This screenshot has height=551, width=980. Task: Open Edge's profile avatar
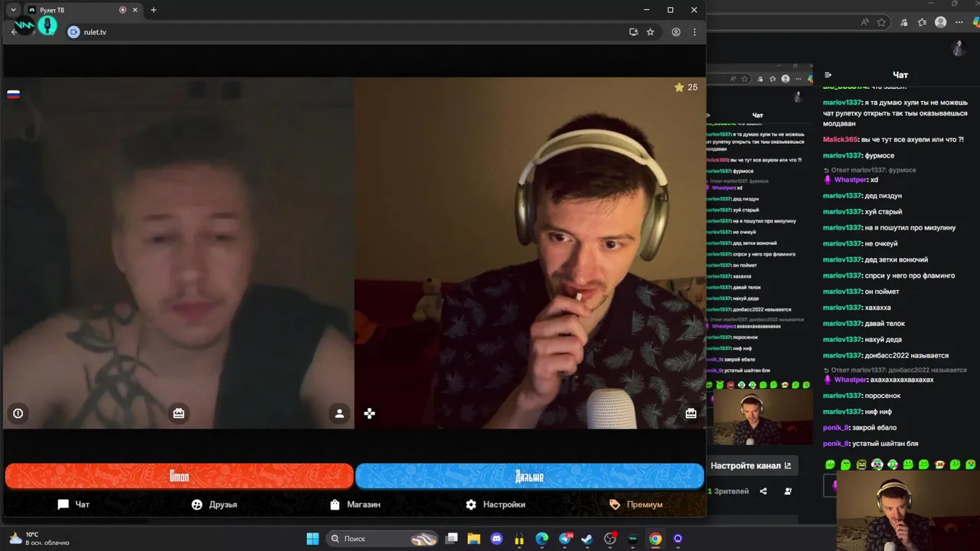941,22
